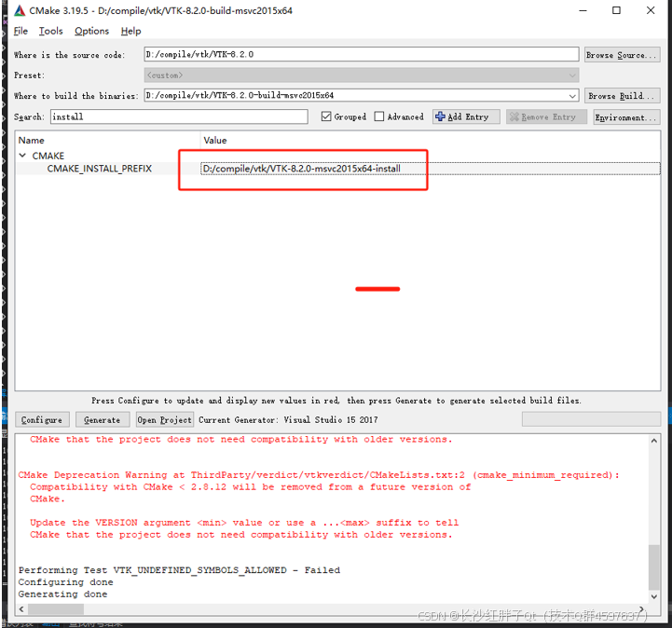Image resolution: width=672 pixels, height=628 pixels.
Task: Click the Search field containing install
Action: coord(179,116)
